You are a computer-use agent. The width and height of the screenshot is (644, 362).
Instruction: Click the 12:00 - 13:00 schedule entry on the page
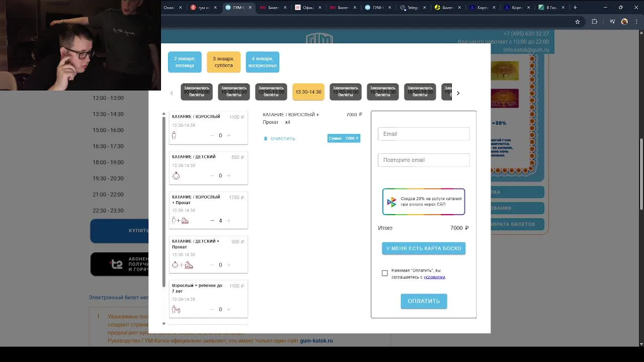coord(108,98)
